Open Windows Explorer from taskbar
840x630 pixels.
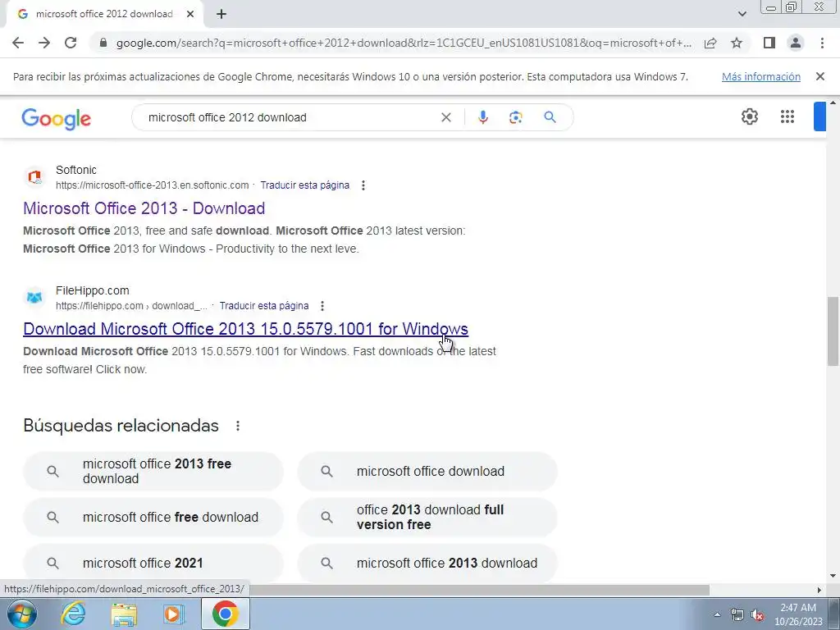click(124, 614)
